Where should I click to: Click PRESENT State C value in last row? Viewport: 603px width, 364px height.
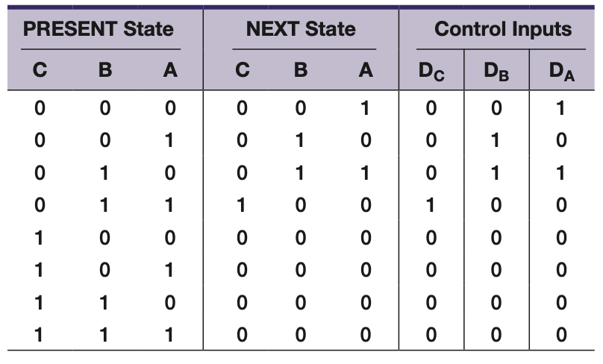tap(39, 335)
